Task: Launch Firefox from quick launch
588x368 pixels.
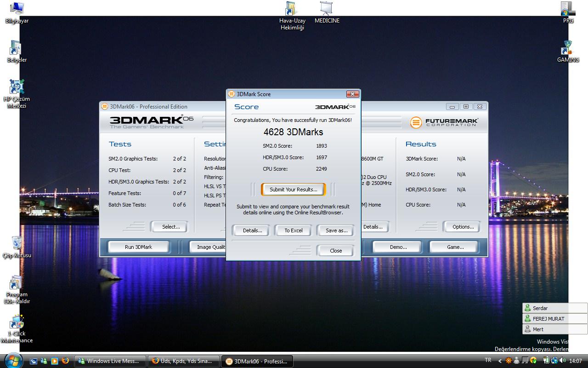Action: 65,361
